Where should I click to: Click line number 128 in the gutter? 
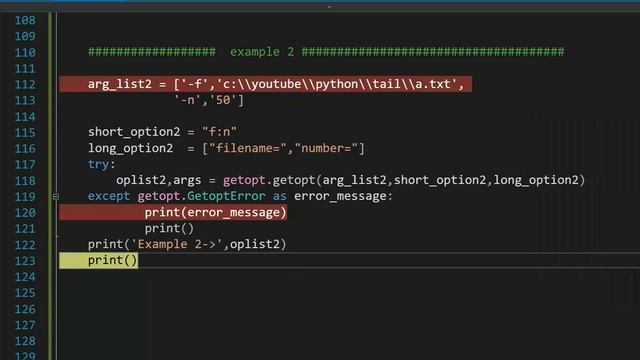25,341
